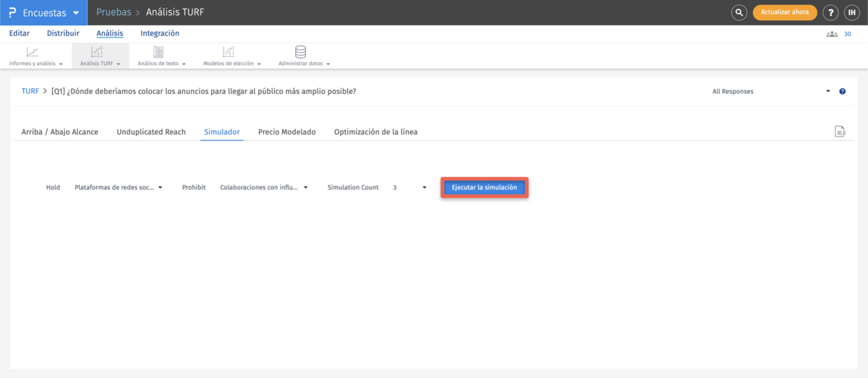The height and width of the screenshot is (378, 868).
Task: Open the Prohibit Colaboraciones dropdown
Action: coord(264,187)
